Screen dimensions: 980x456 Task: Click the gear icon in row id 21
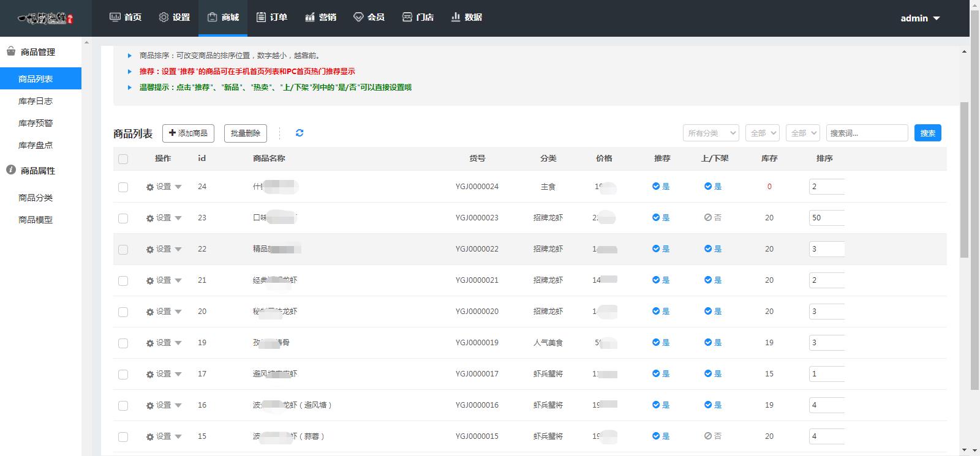click(150, 281)
